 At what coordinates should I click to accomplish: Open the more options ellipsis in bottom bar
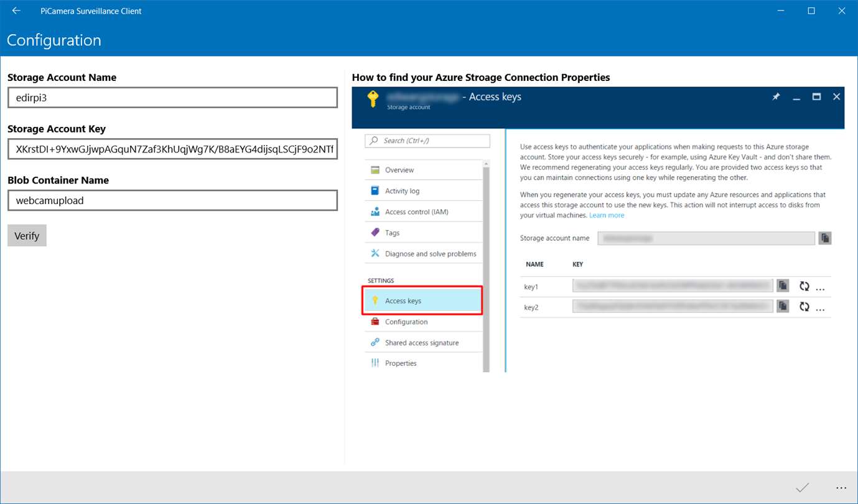[841, 488]
